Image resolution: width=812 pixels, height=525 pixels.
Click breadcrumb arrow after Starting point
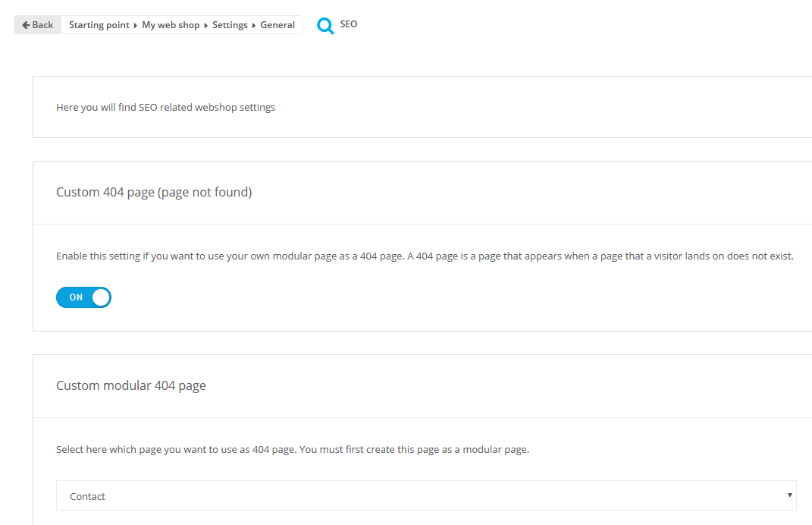(136, 26)
